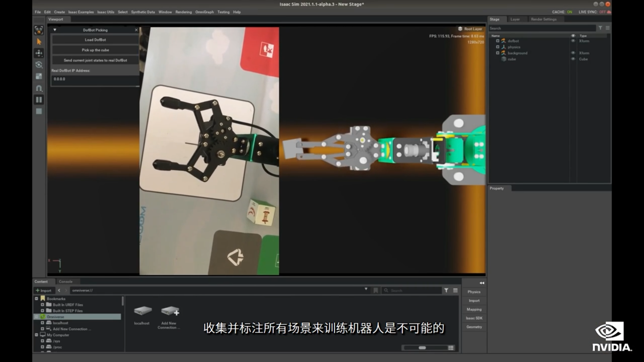
Task: Select the Move tool
Action: 39,53
